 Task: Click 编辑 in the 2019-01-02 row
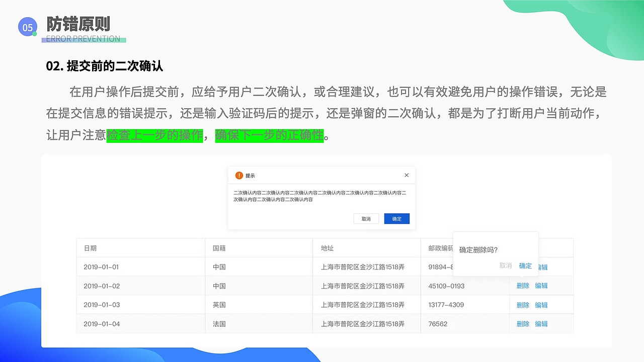coord(541,286)
